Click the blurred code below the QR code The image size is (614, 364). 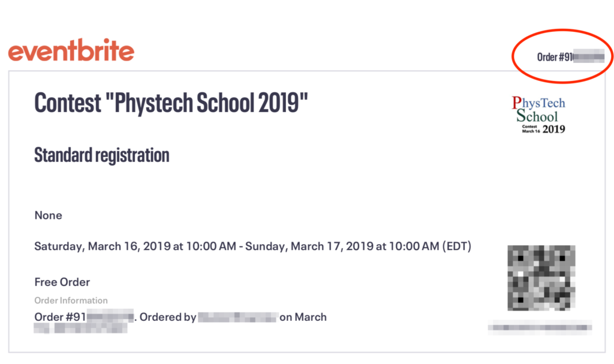pos(540,327)
